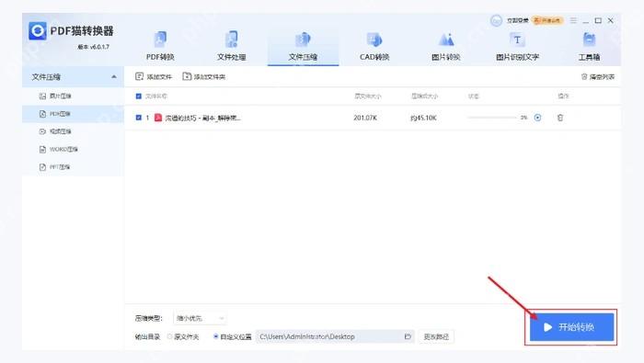Select WORD压缩 in the sidebar
Viewport: 644px width, 363px height.
pos(73,149)
